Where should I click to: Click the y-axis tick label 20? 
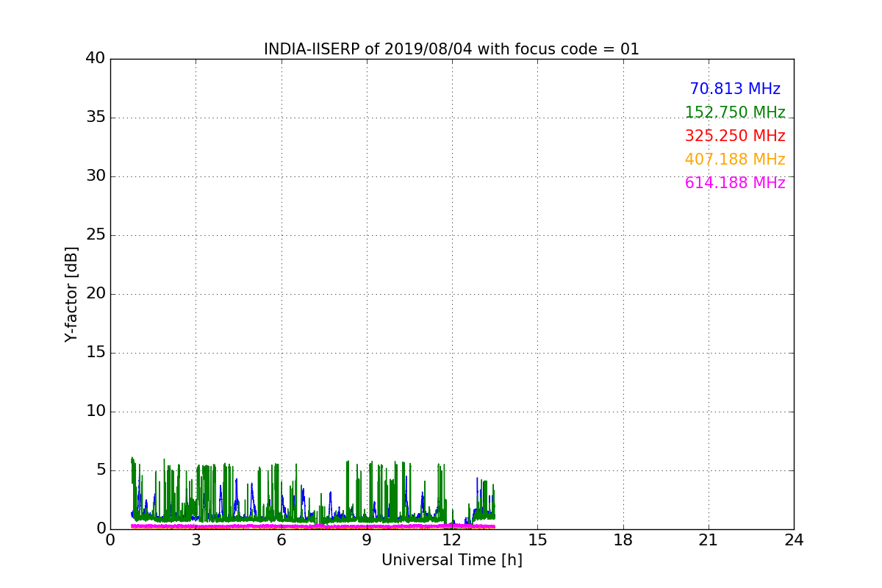coord(96,294)
